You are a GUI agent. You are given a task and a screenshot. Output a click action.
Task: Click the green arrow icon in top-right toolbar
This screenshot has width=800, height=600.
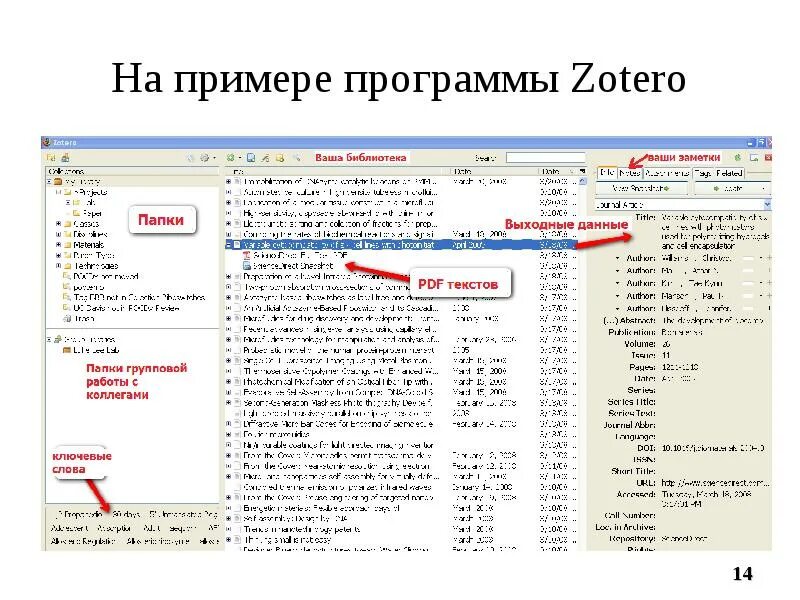point(737,158)
